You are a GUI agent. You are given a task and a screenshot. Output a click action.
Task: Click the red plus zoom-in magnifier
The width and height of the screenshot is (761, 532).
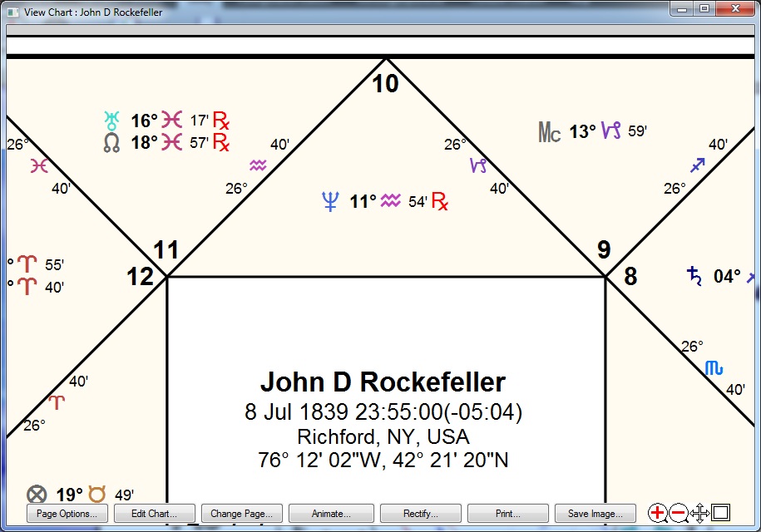pyautogui.click(x=658, y=513)
